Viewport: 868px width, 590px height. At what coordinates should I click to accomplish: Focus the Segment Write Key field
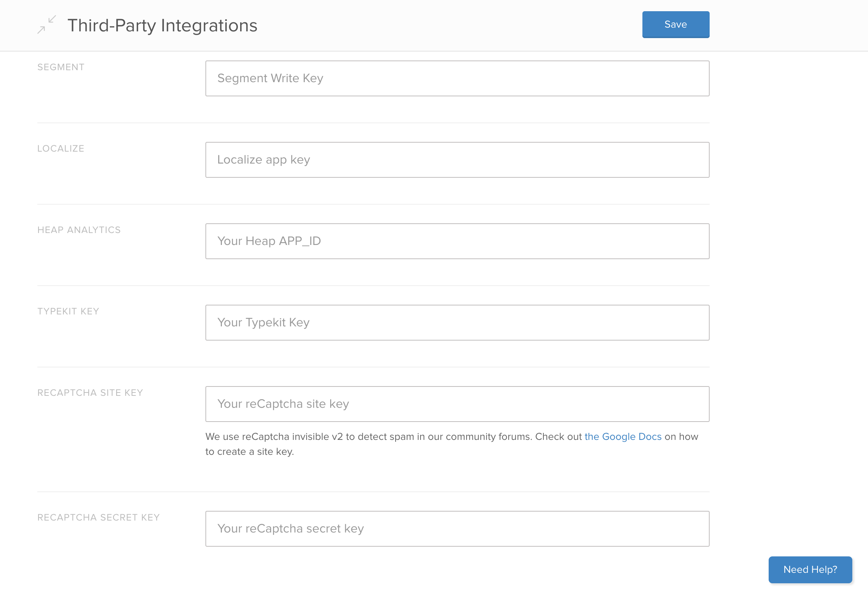(x=457, y=78)
